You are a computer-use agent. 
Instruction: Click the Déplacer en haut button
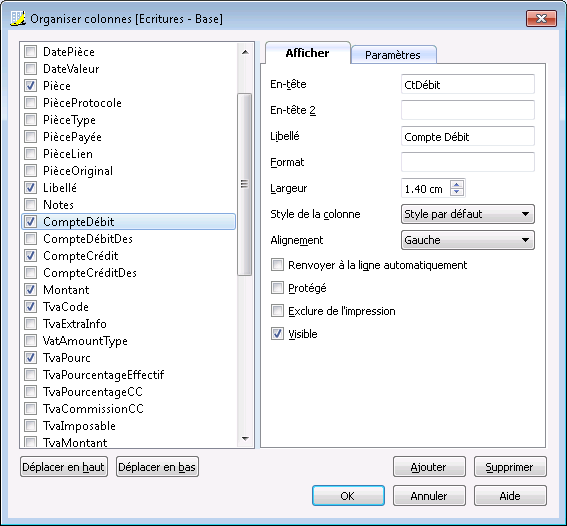[64, 467]
